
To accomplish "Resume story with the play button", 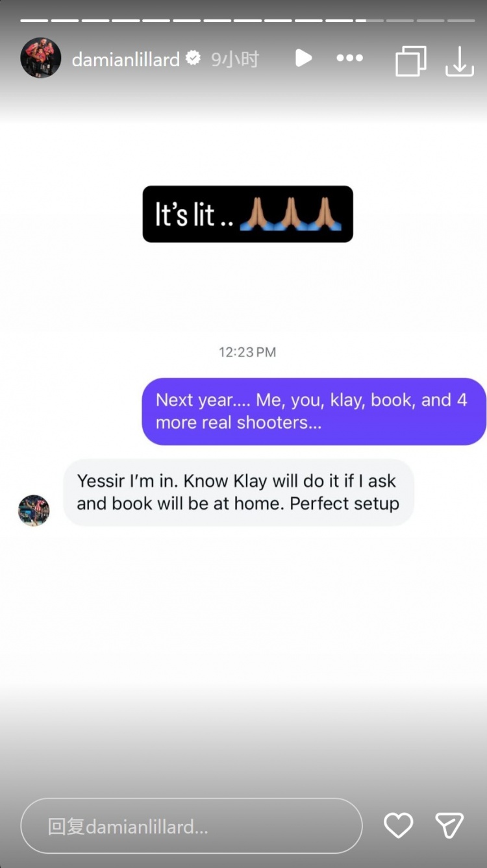I will (x=303, y=58).
